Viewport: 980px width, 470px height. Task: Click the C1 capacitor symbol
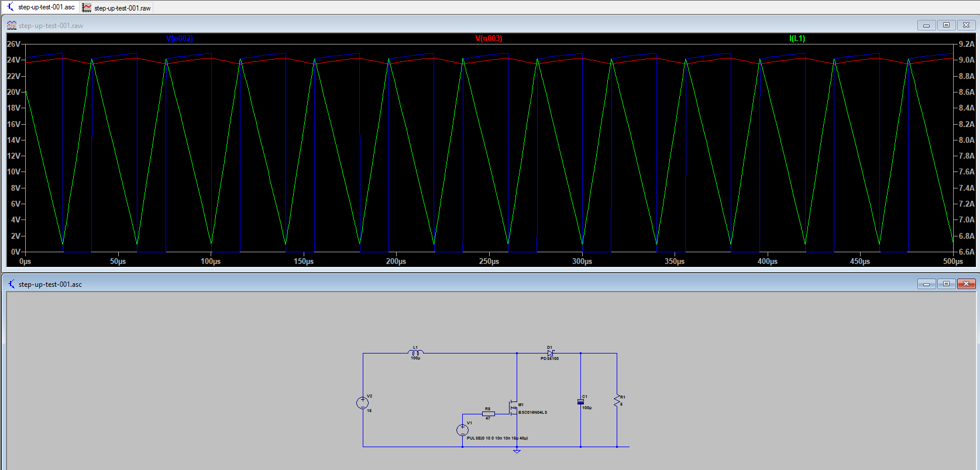(580, 402)
